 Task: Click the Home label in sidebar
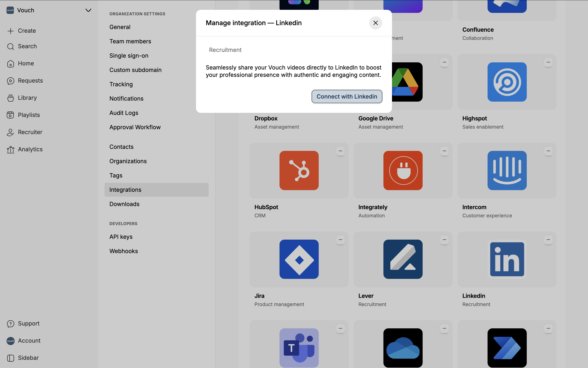(26, 64)
